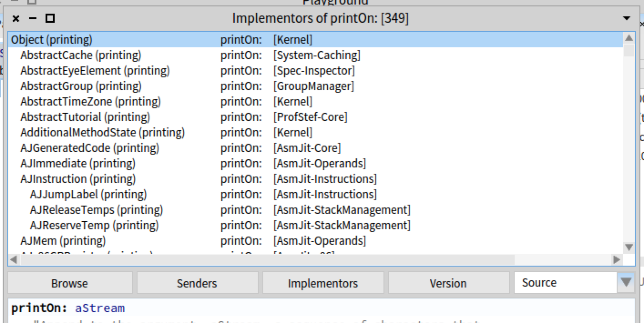Collapse the Implementors window with minimize icon
This screenshot has height=323, width=644.
(x=32, y=19)
